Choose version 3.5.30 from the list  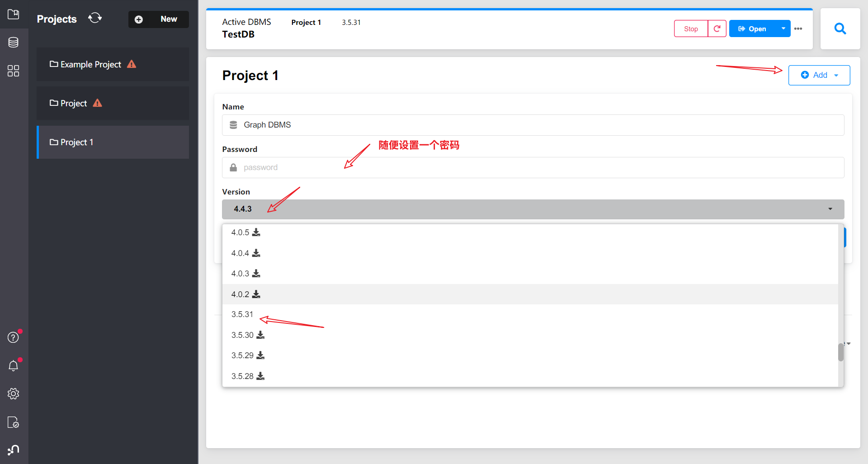(530, 335)
